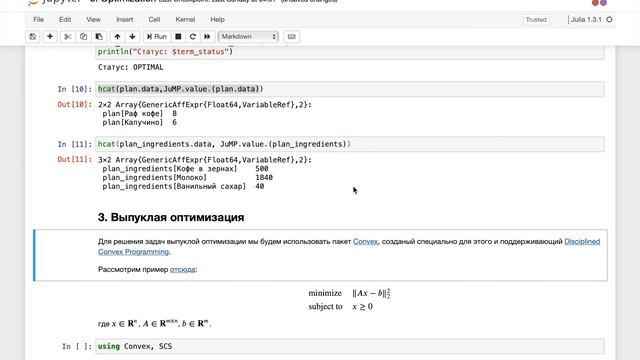
Task: Open the Help menu
Action: pyautogui.click(x=218, y=20)
